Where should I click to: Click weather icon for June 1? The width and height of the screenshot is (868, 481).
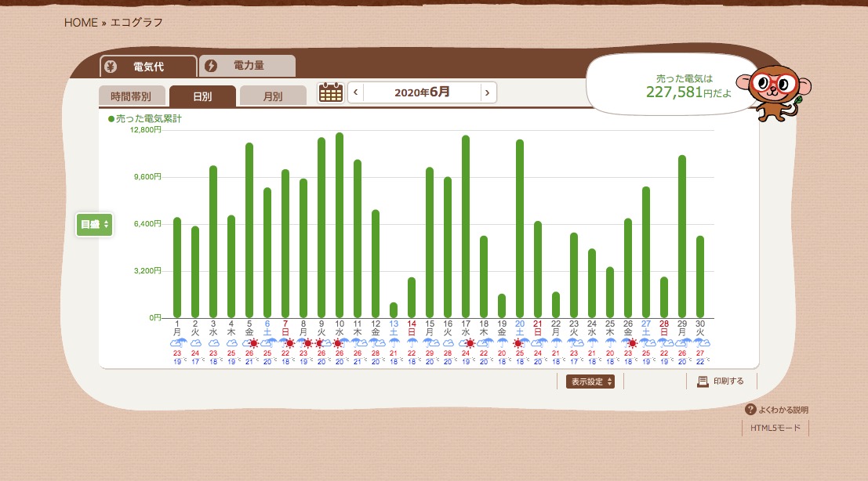click(x=178, y=343)
